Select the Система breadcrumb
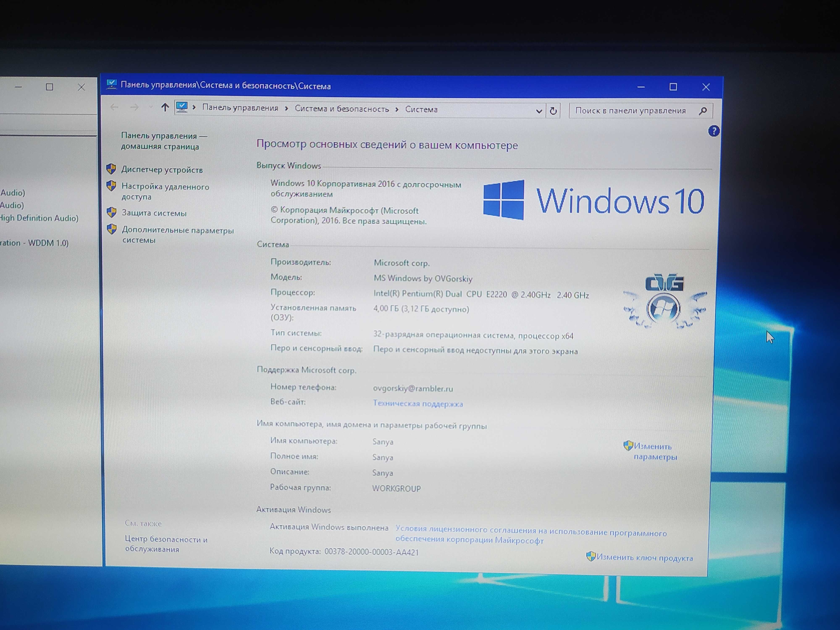 [421, 109]
